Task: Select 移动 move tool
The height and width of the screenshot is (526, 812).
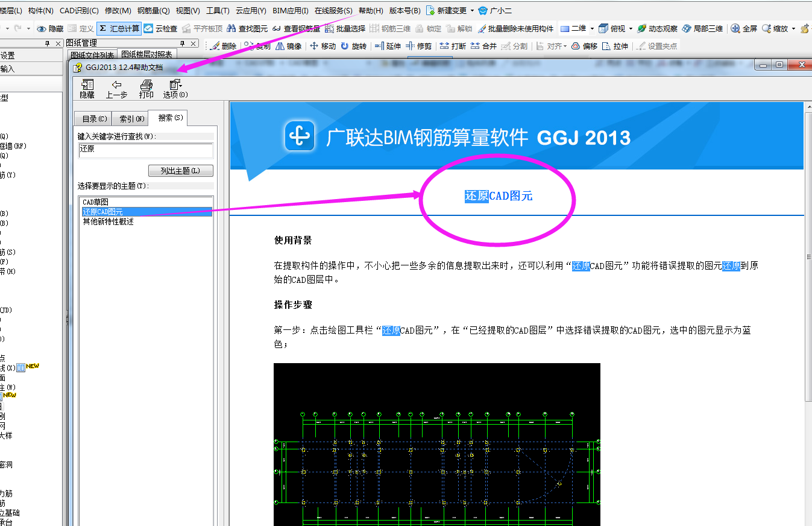Action: click(x=323, y=46)
